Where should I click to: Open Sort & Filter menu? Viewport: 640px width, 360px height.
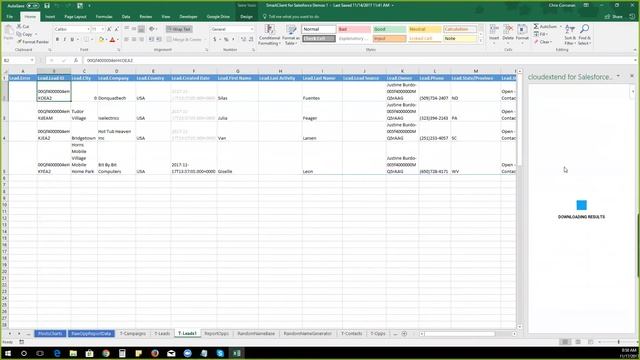coord(570,35)
